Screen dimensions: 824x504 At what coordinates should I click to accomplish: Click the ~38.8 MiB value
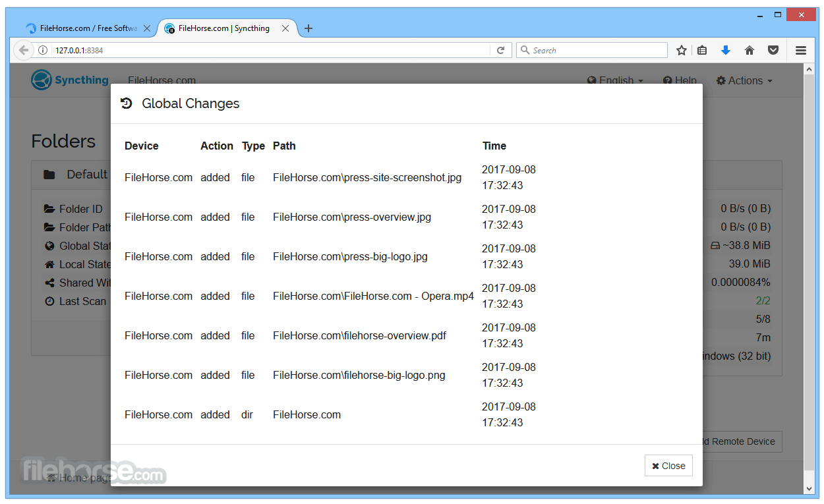point(746,245)
